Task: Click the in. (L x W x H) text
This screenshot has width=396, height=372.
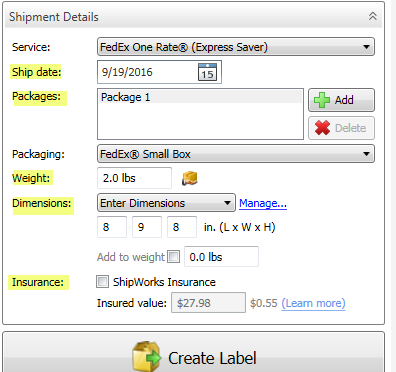Action: (239, 227)
